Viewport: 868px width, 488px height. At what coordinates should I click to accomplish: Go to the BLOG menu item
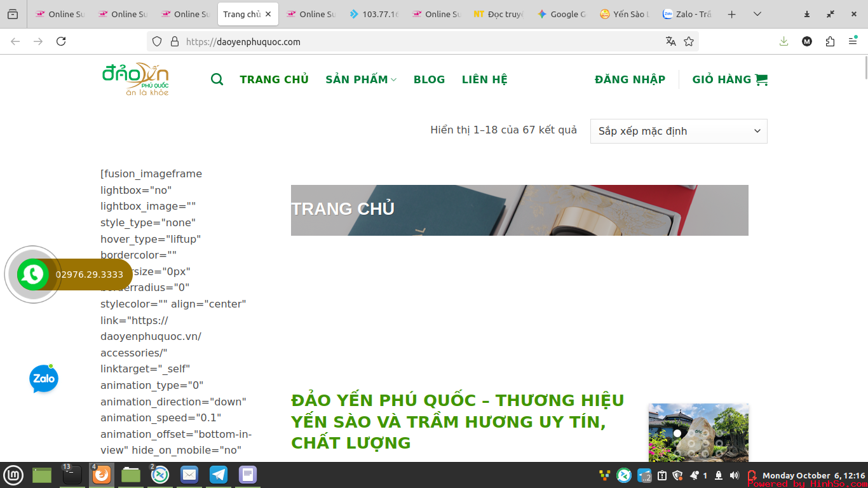429,79
